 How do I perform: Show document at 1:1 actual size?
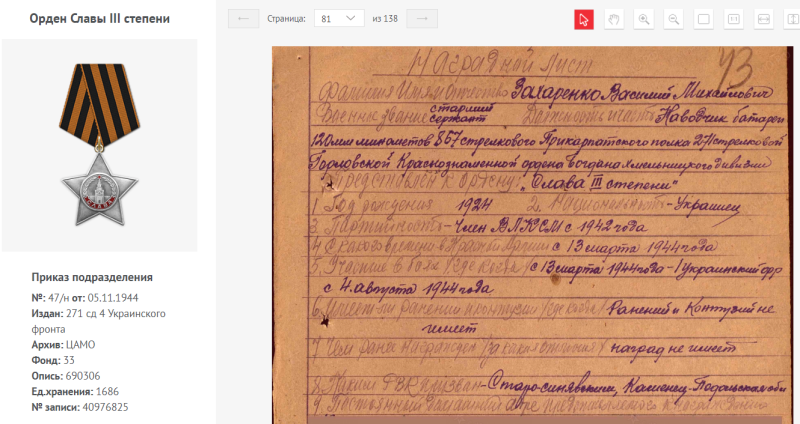[733, 19]
